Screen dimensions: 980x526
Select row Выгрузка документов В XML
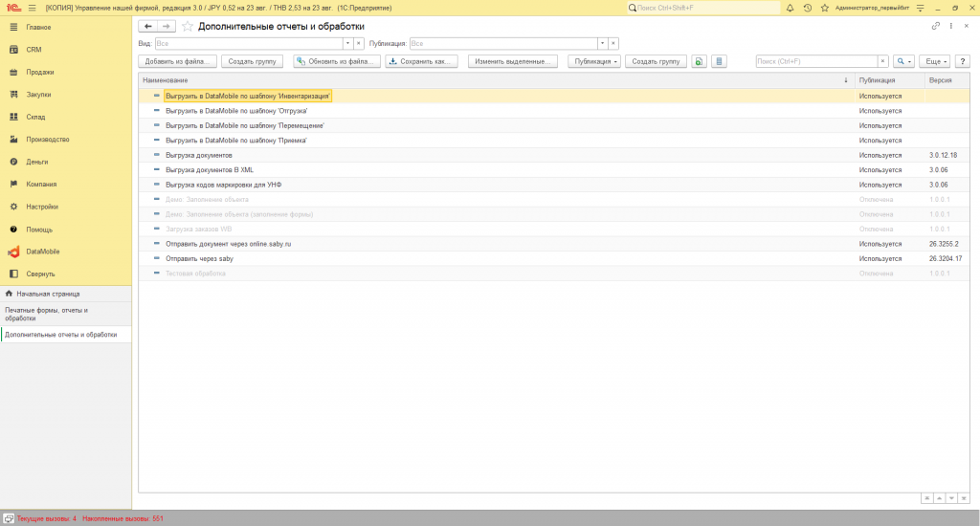554,170
